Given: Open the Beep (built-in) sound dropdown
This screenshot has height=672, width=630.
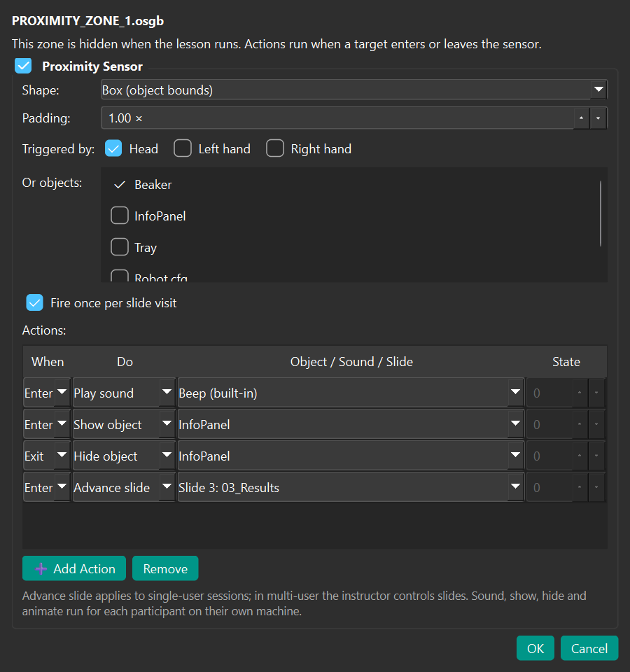Looking at the screenshot, I should [x=351, y=393].
